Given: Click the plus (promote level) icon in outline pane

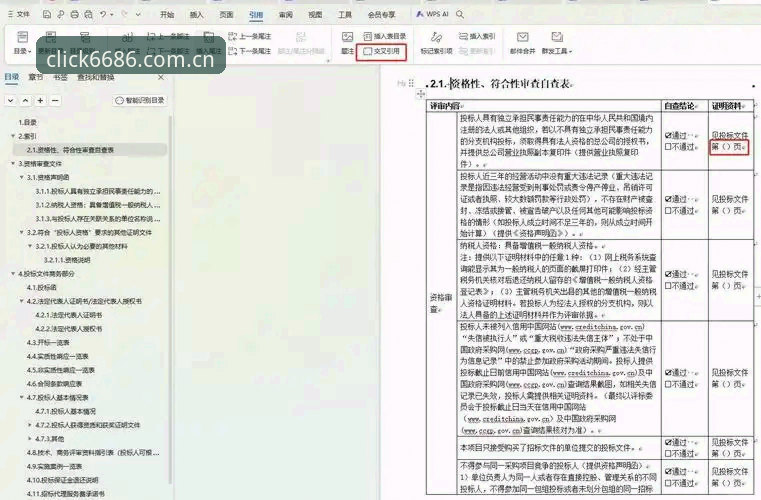Looking at the screenshot, I should click(40, 100).
